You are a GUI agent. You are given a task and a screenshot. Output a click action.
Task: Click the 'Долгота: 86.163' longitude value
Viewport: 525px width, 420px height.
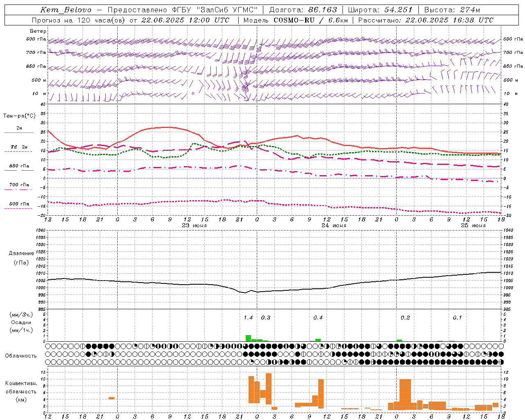click(303, 10)
